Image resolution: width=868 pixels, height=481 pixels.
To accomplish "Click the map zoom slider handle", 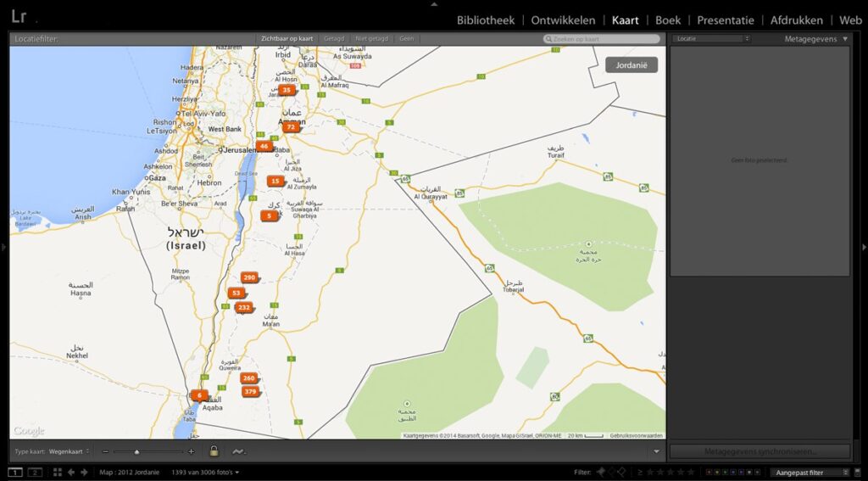I will tap(136, 451).
